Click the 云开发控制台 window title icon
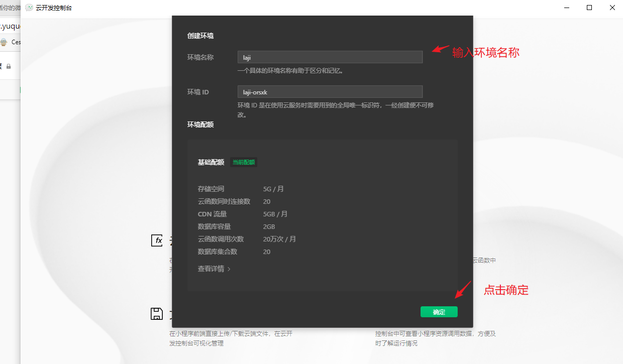 (x=29, y=8)
